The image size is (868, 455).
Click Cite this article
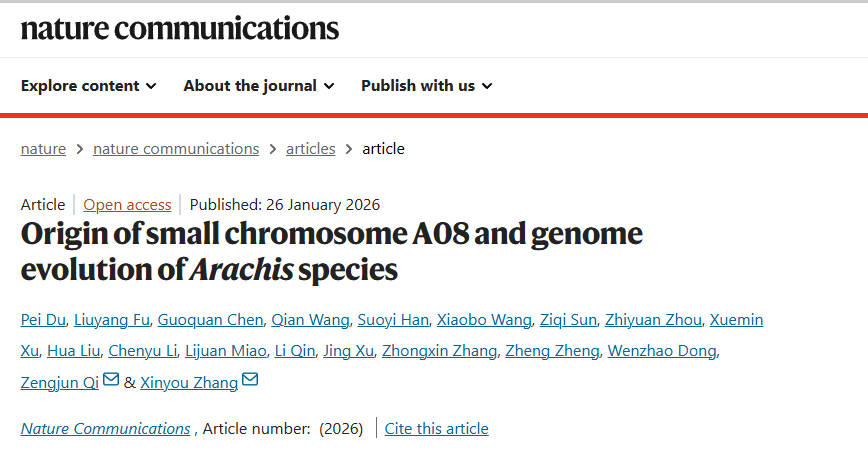pyautogui.click(x=437, y=429)
